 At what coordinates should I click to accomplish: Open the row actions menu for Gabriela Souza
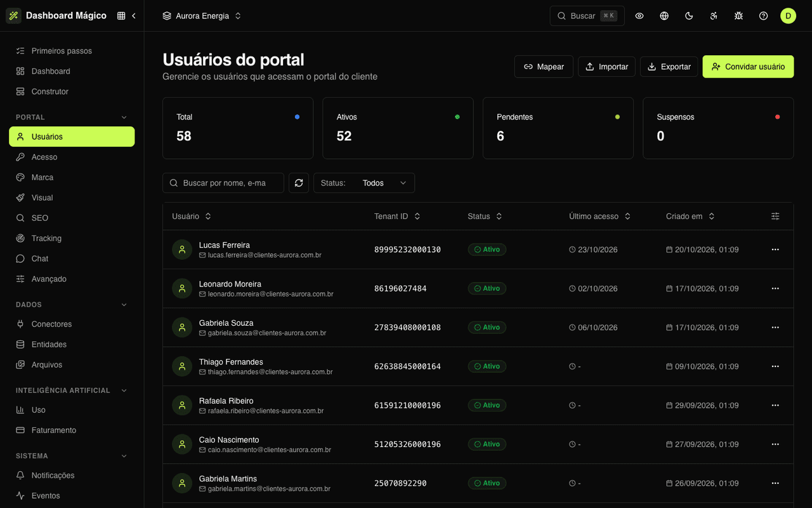pyautogui.click(x=775, y=328)
